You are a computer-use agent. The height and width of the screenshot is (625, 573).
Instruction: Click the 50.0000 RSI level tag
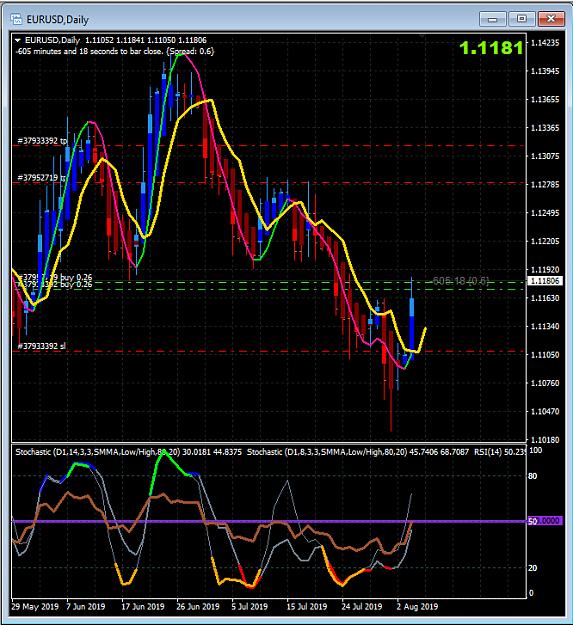pyautogui.click(x=545, y=521)
